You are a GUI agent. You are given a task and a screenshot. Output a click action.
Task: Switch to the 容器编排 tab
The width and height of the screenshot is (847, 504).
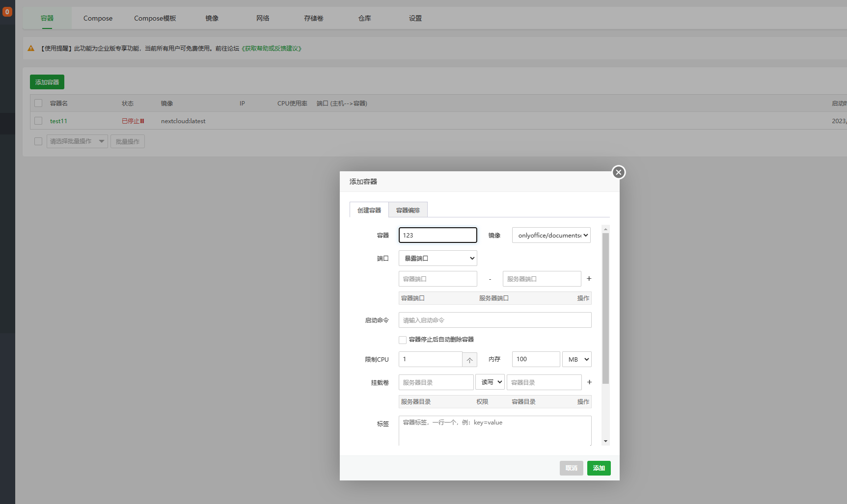pos(408,210)
